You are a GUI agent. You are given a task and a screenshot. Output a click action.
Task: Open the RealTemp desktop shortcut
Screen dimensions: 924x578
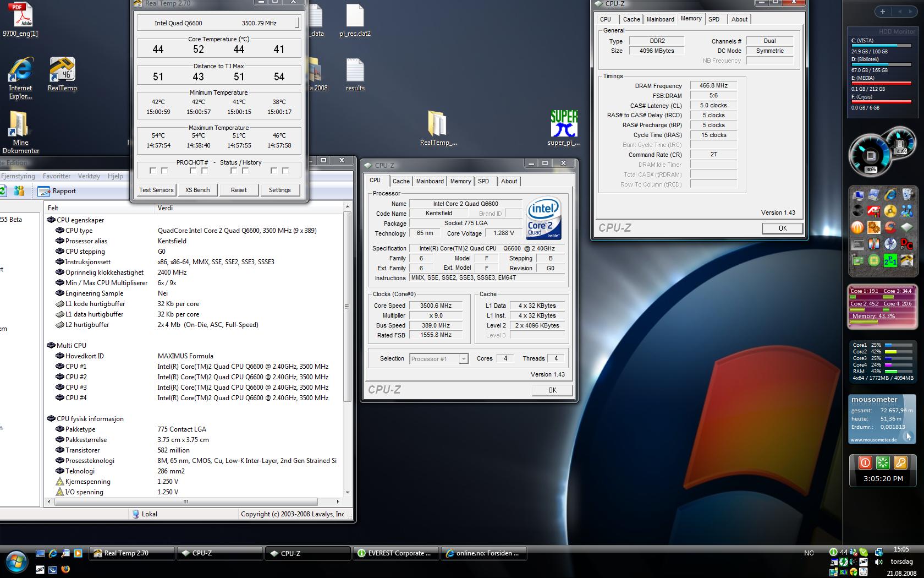pos(62,74)
